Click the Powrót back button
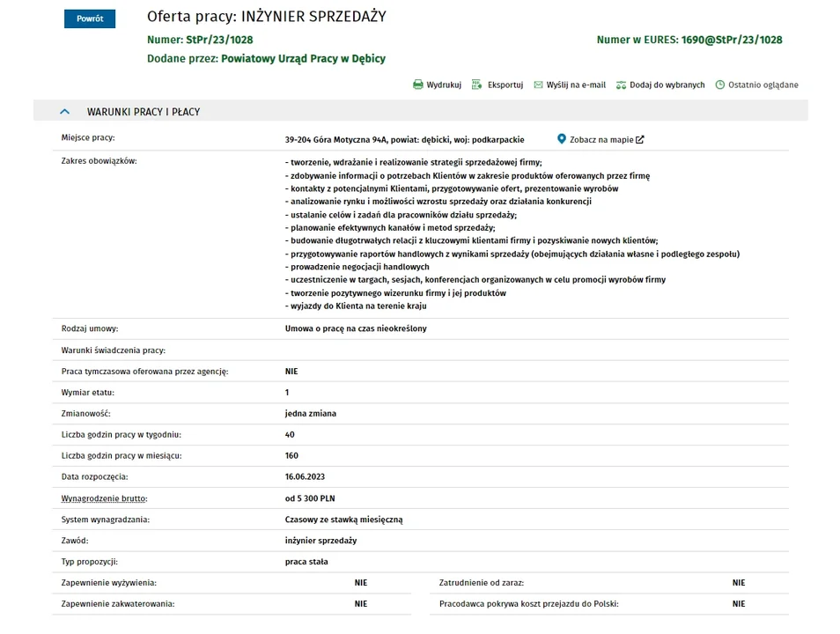The image size is (840, 634). coord(90,18)
